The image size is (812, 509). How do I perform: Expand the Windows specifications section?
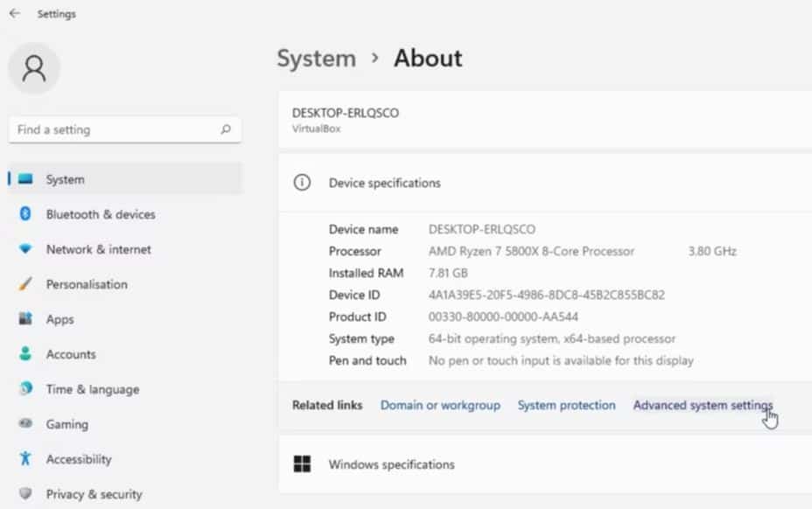click(542, 464)
